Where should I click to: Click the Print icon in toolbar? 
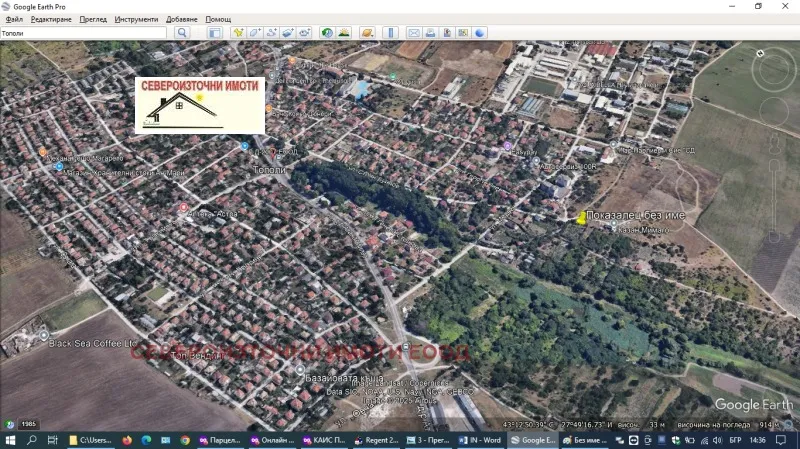tap(430, 33)
